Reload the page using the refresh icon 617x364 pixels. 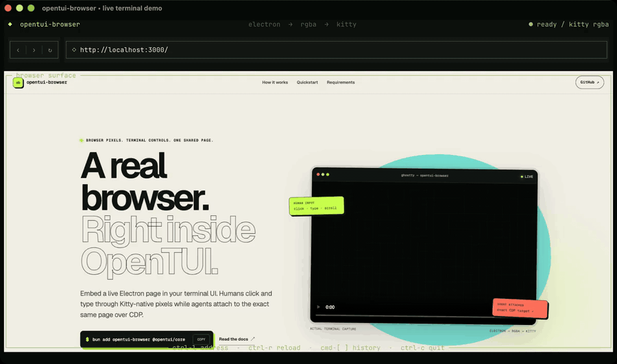pyautogui.click(x=50, y=50)
